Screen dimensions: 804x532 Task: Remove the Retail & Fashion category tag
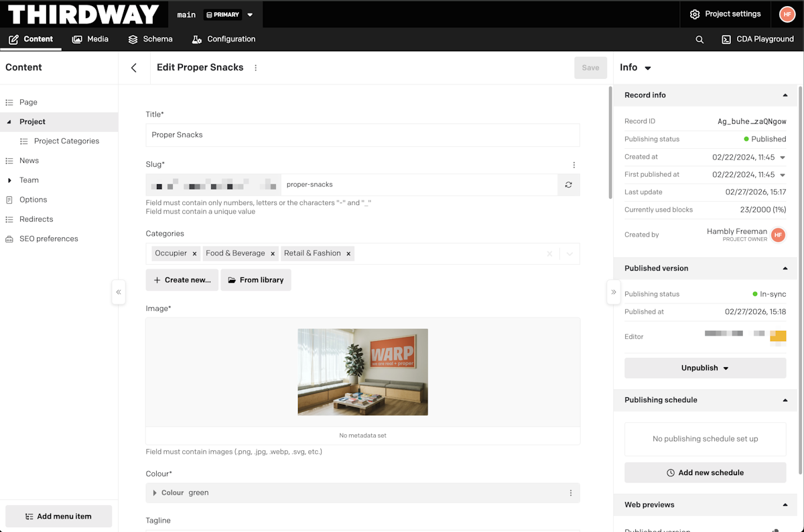tap(348, 254)
